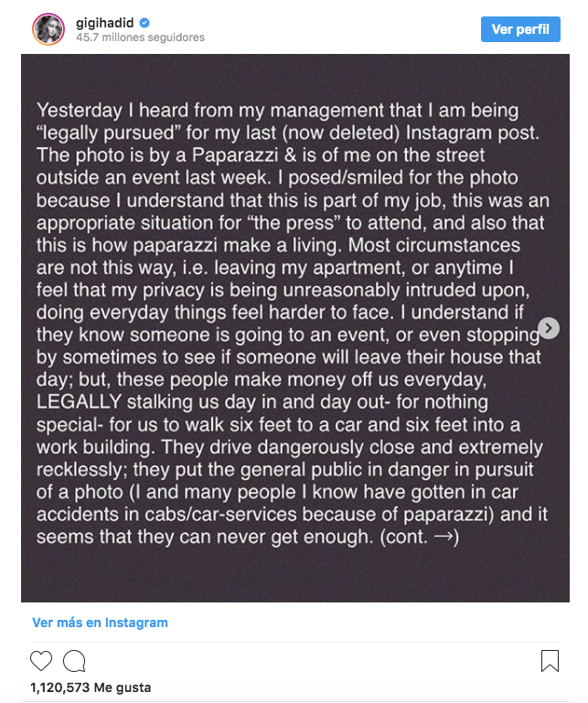Open comments via the speech bubble icon

pos(75,661)
